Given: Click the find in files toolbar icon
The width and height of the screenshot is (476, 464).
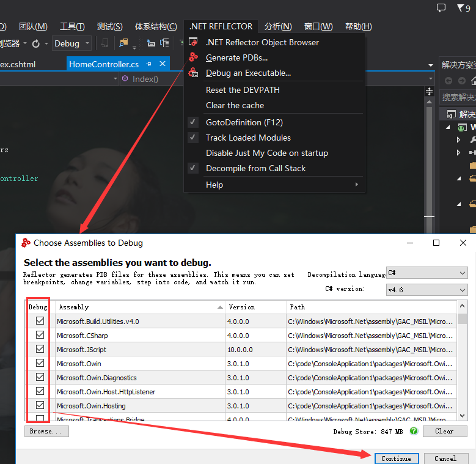Looking at the screenshot, I should [x=123, y=43].
